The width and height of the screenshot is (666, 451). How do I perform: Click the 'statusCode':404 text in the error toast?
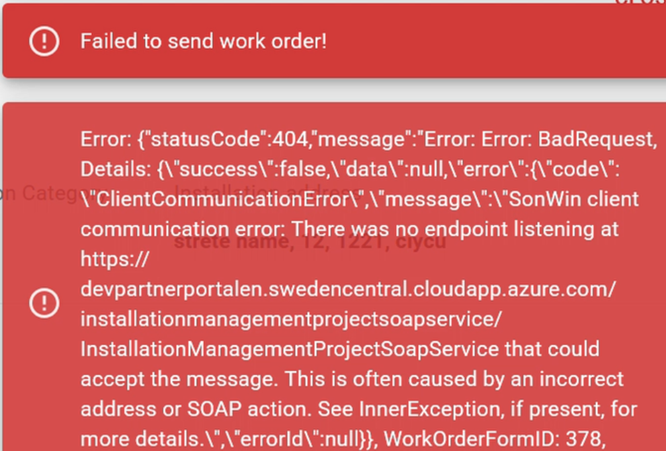[223, 139]
